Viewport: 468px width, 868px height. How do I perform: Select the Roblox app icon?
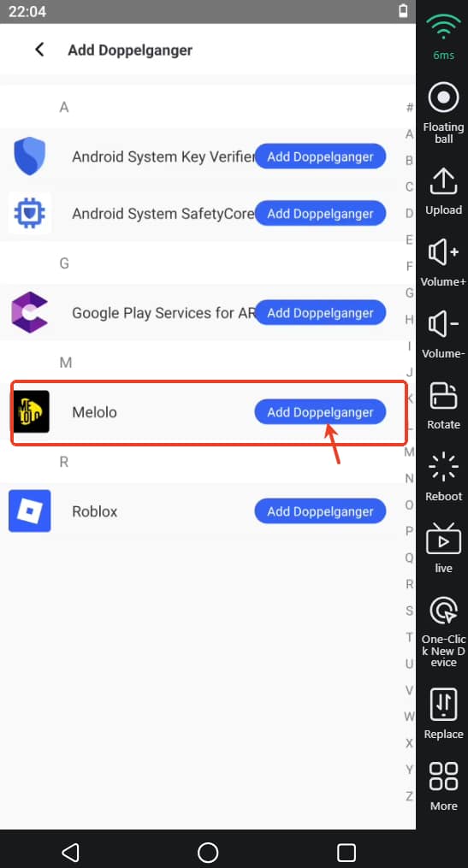(x=29, y=511)
